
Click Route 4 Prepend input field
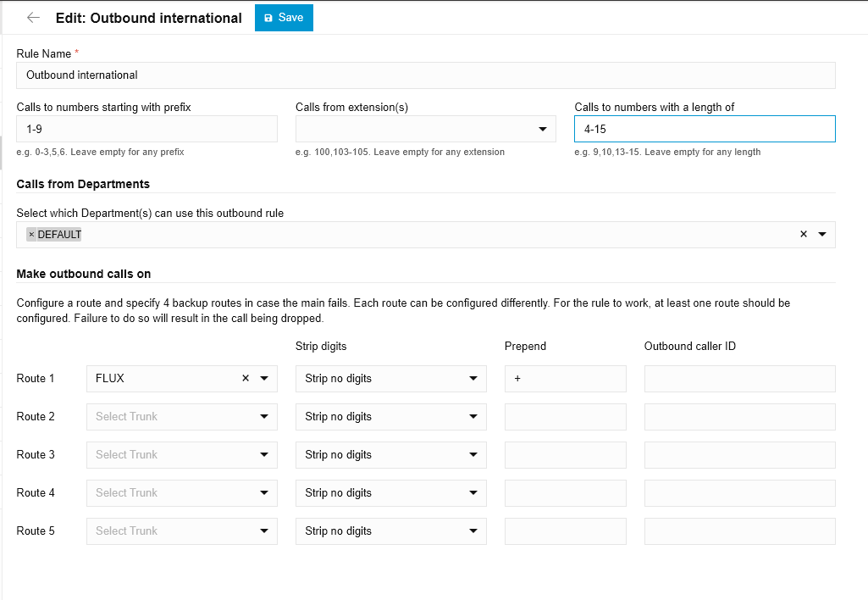565,493
